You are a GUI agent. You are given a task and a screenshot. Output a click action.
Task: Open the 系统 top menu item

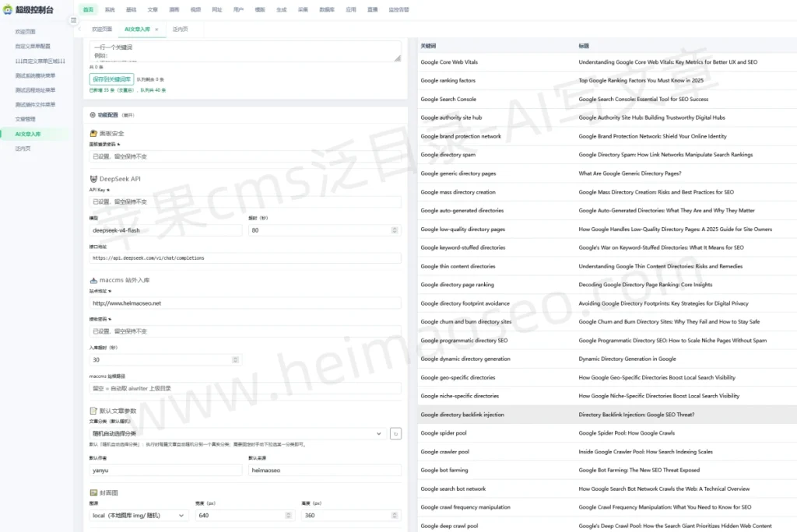point(110,9)
